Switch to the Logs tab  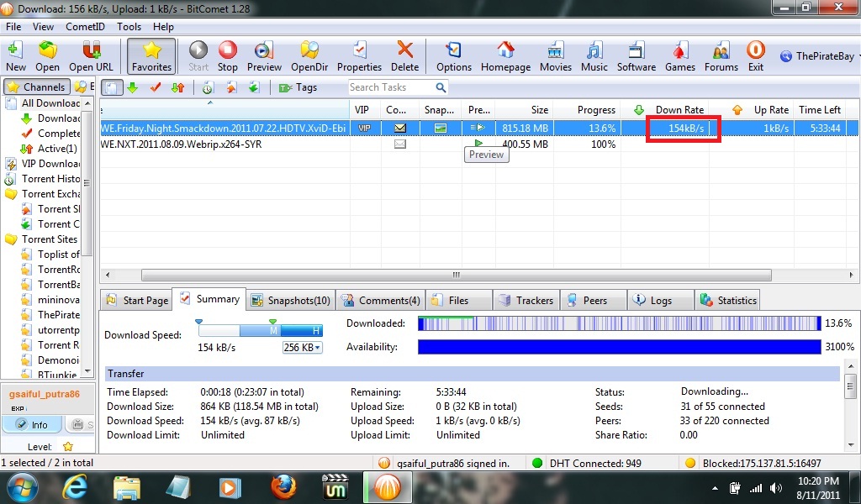tap(661, 300)
